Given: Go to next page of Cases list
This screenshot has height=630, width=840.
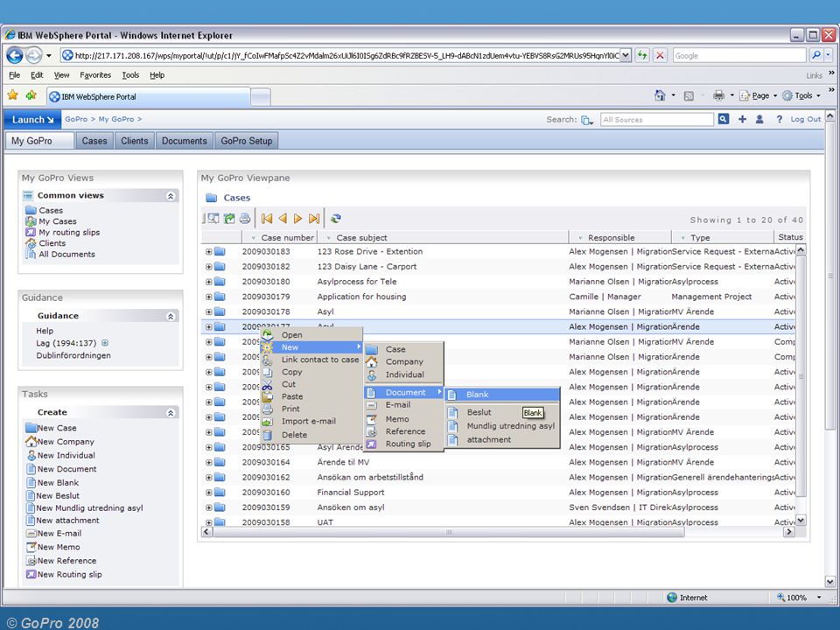Looking at the screenshot, I should [297, 218].
